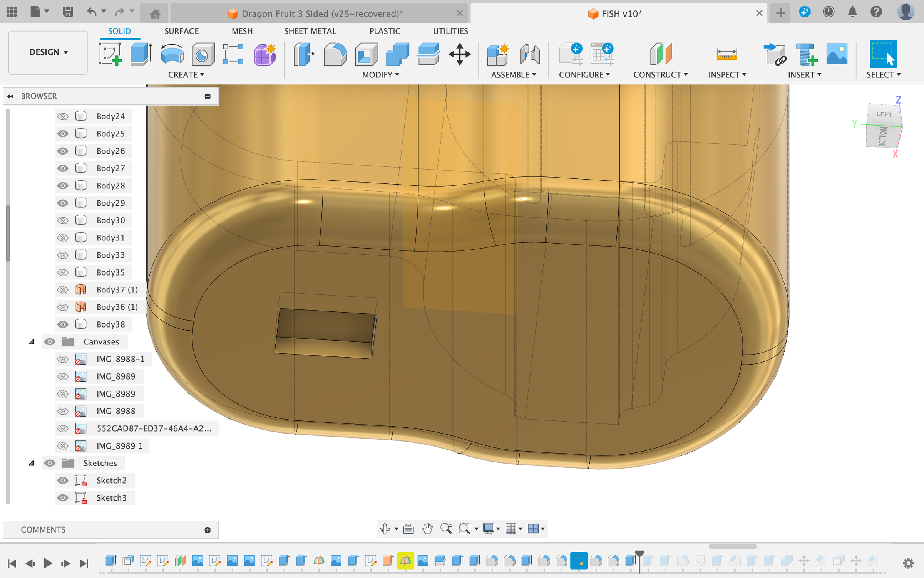
Task: Activate the Extrude tool
Action: coord(140,54)
